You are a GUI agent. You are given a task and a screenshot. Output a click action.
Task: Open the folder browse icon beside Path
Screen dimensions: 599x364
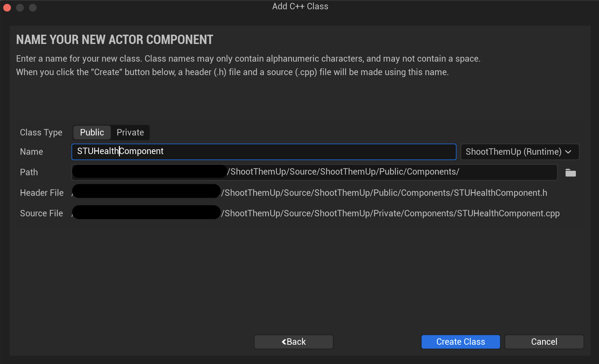coord(570,173)
